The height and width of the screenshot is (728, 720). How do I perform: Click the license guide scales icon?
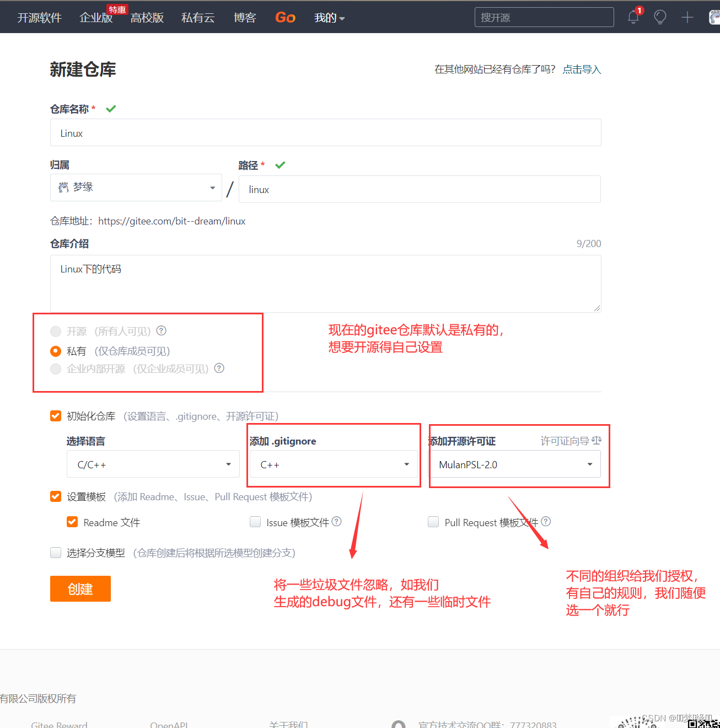click(597, 441)
